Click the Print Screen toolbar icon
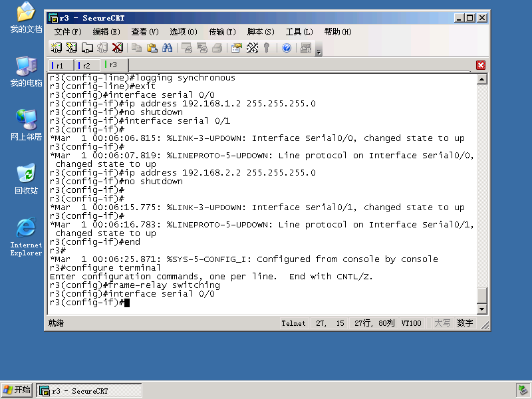Viewport: 532px width, 399px height. click(187, 48)
